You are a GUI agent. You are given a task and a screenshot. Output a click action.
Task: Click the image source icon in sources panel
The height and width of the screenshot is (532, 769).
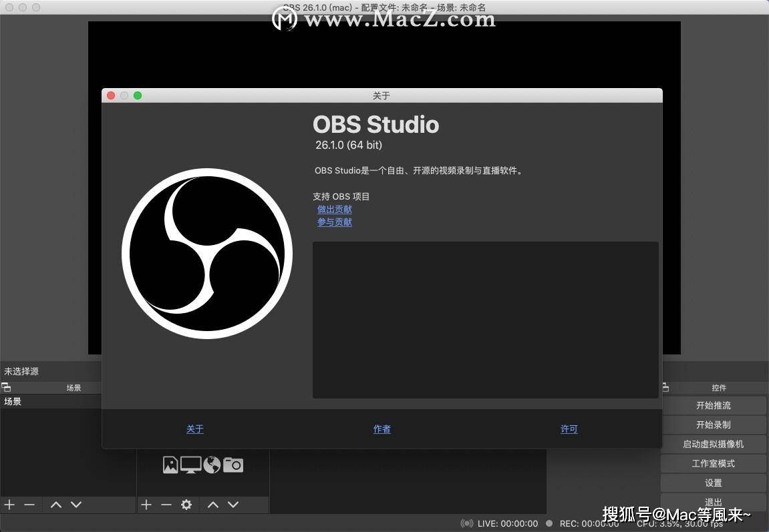coord(170,465)
